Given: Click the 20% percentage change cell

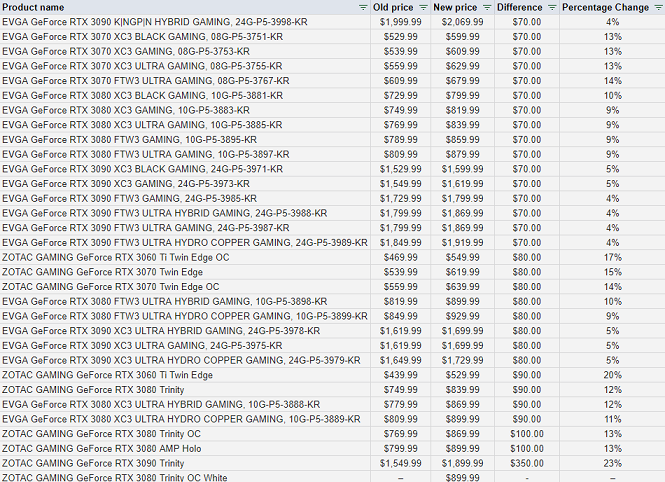Looking at the screenshot, I should pos(612,375).
